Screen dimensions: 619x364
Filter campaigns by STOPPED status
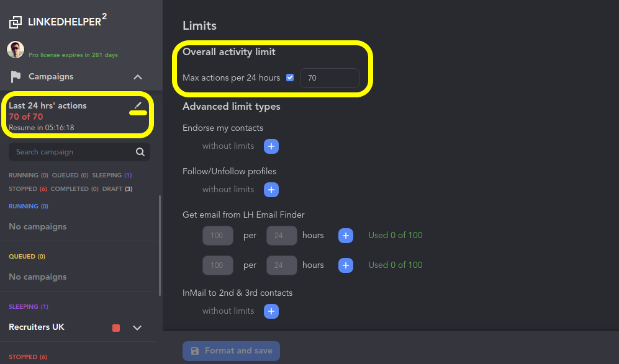tap(27, 189)
